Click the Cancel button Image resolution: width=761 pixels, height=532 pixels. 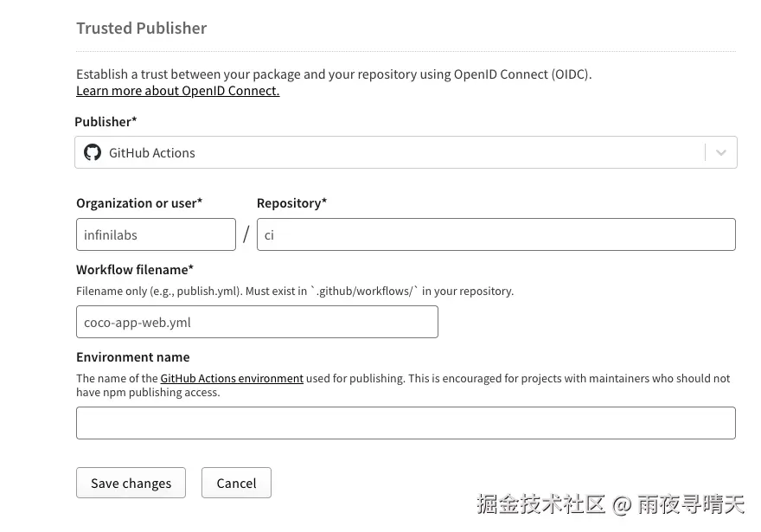pyautogui.click(x=236, y=483)
